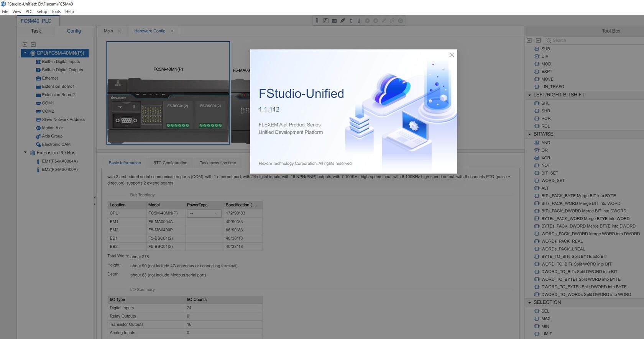The image size is (644, 339).
Task: Click the EM2 row's F5-MS0400P model cell
Action: (166, 230)
